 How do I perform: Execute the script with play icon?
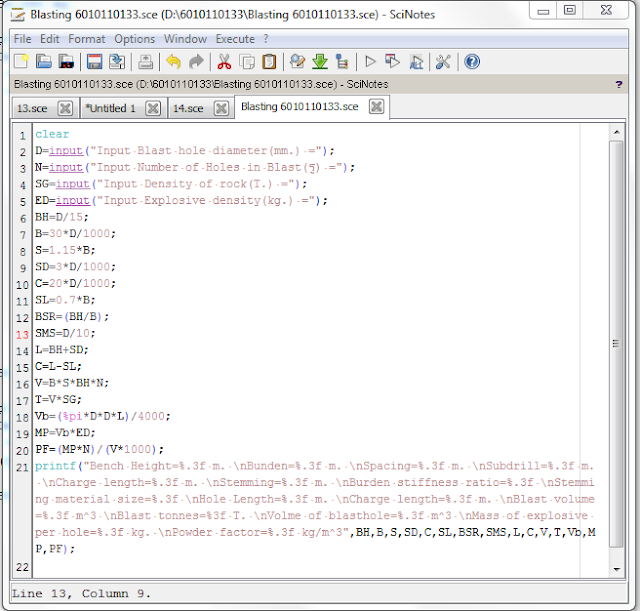[370, 62]
